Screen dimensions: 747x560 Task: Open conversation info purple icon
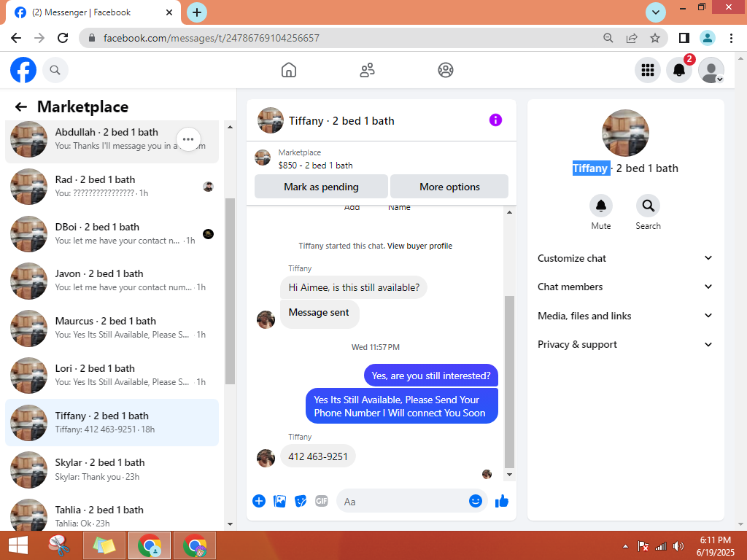pyautogui.click(x=495, y=120)
